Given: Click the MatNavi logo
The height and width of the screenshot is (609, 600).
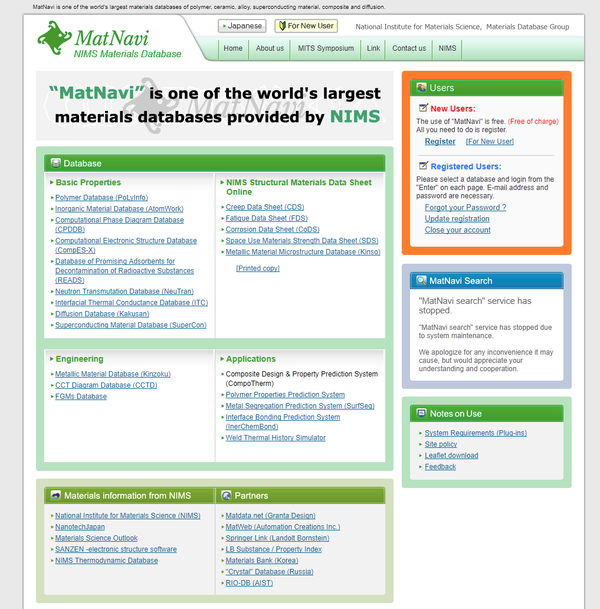Looking at the screenshot, I should tap(109, 40).
